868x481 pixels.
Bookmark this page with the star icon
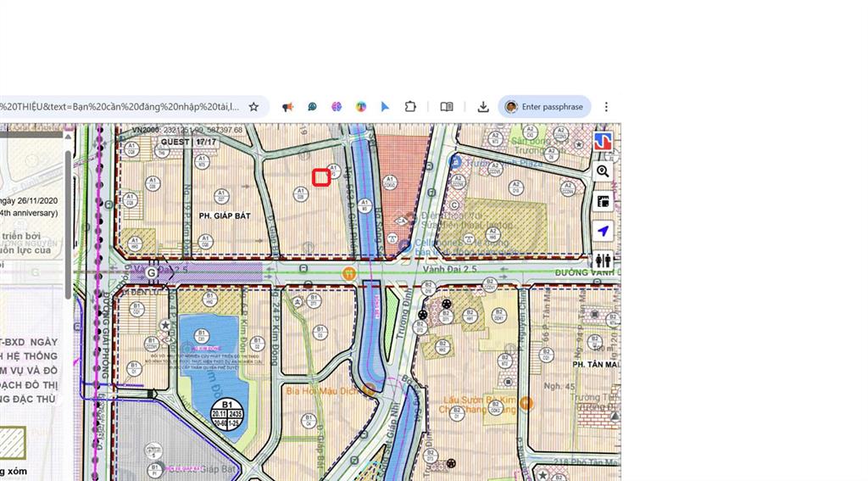(253, 107)
